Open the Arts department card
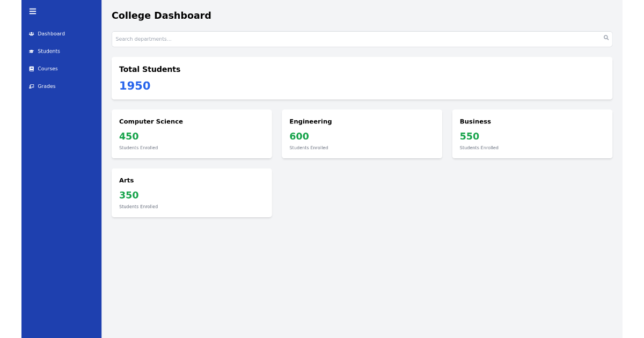The height and width of the screenshot is (338, 644). 192,193
